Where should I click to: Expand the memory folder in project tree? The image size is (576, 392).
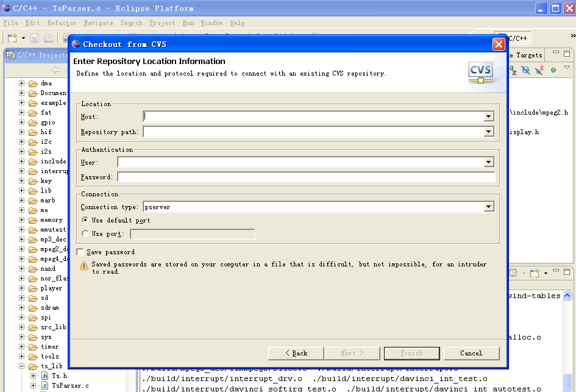point(22,220)
